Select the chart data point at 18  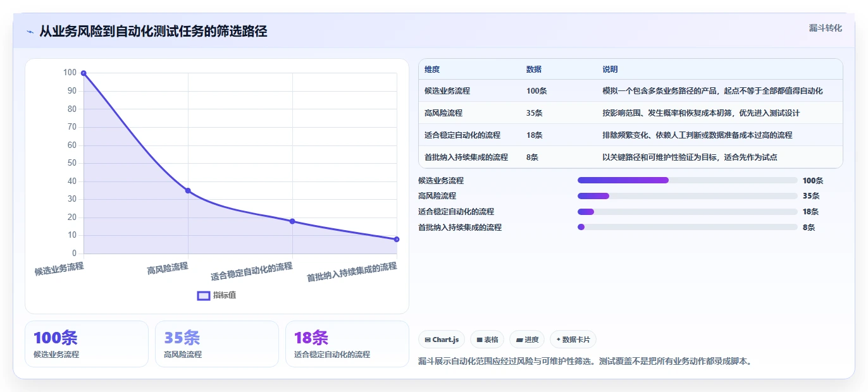(x=292, y=221)
